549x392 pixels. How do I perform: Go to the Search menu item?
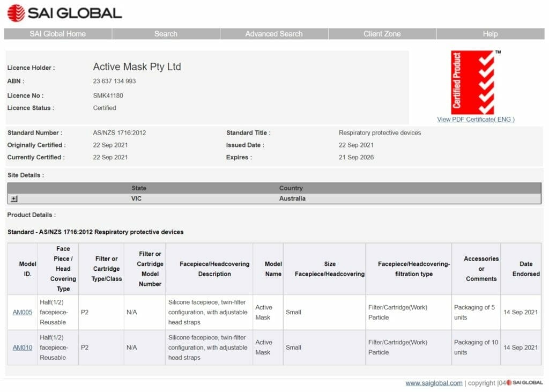coord(166,34)
